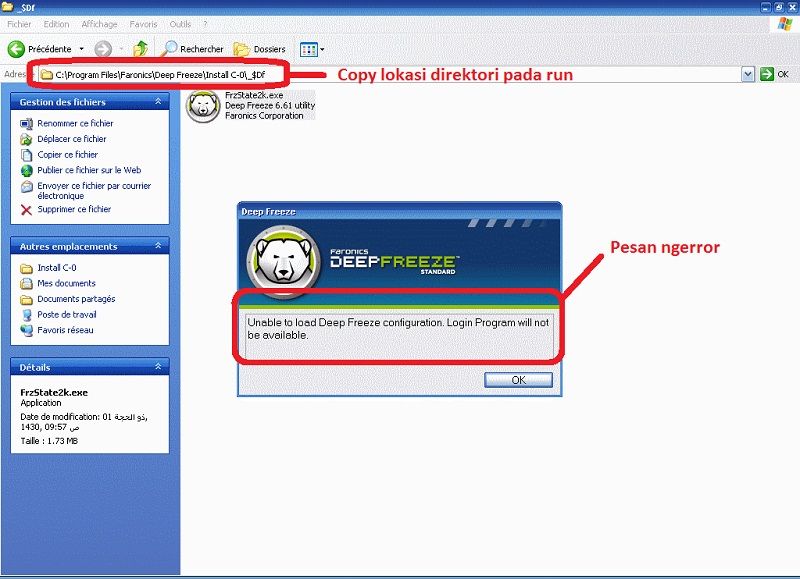Click the FrzState2k.exe file name

click(254, 95)
